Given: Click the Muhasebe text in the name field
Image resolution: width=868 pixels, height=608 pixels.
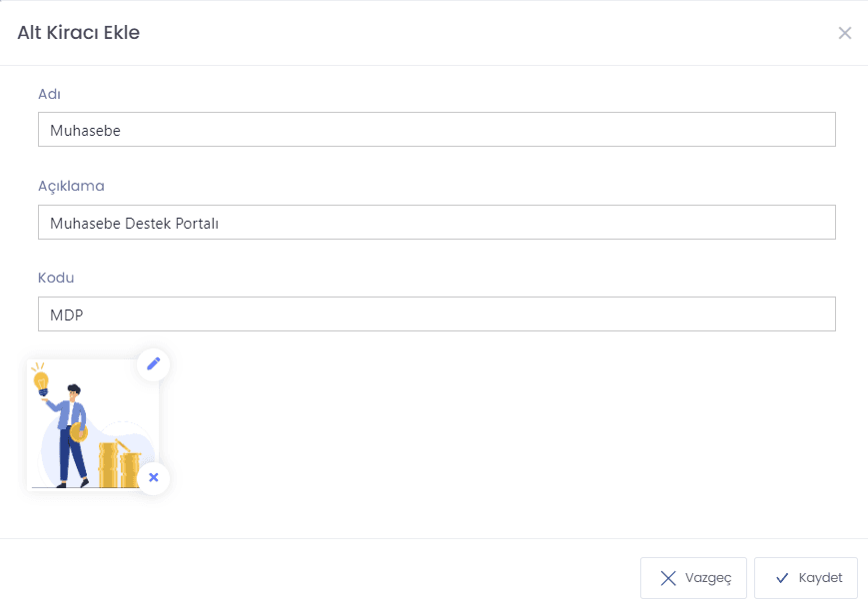Looking at the screenshot, I should pos(85,131).
